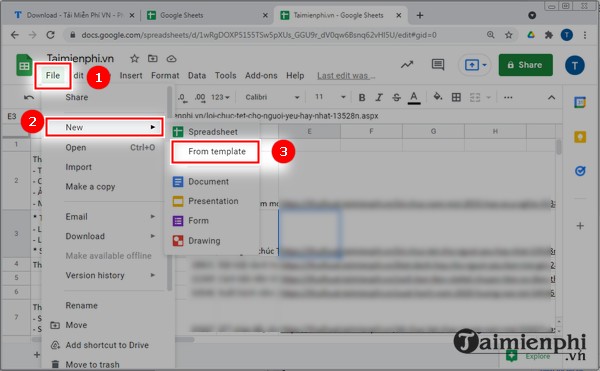
Task: Open the Google account avatar in Sheets
Action: coord(574,65)
